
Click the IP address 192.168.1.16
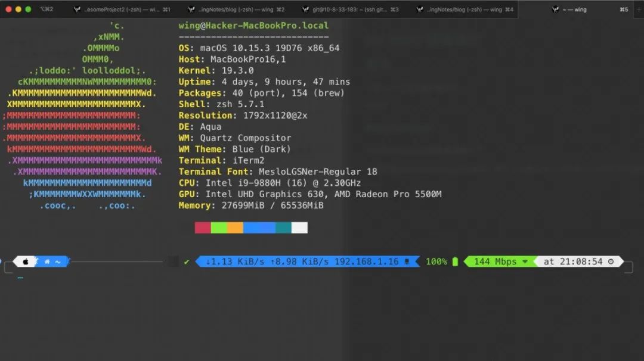[366, 262]
